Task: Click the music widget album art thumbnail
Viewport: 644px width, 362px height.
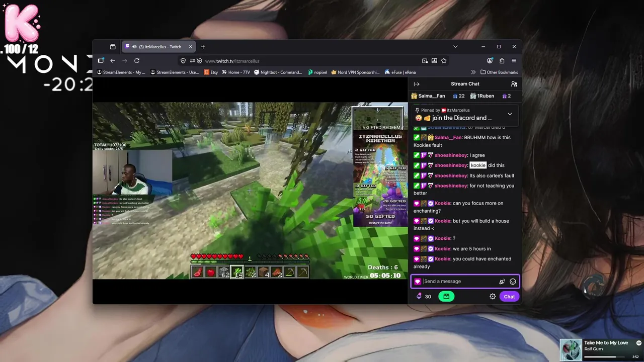Action: [571, 350]
